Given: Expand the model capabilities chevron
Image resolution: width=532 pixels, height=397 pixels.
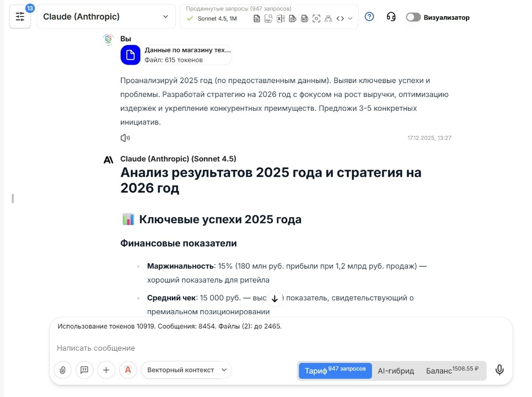Looking at the screenshot, I should tap(350, 19).
